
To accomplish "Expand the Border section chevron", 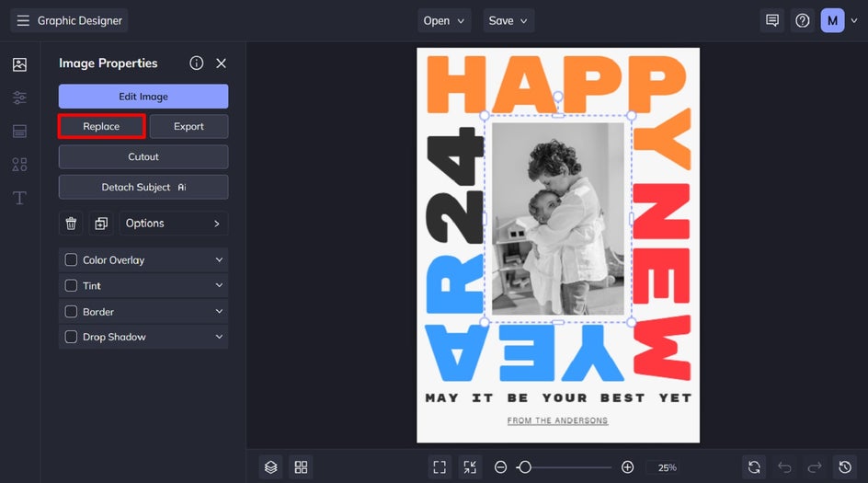I will click(219, 312).
